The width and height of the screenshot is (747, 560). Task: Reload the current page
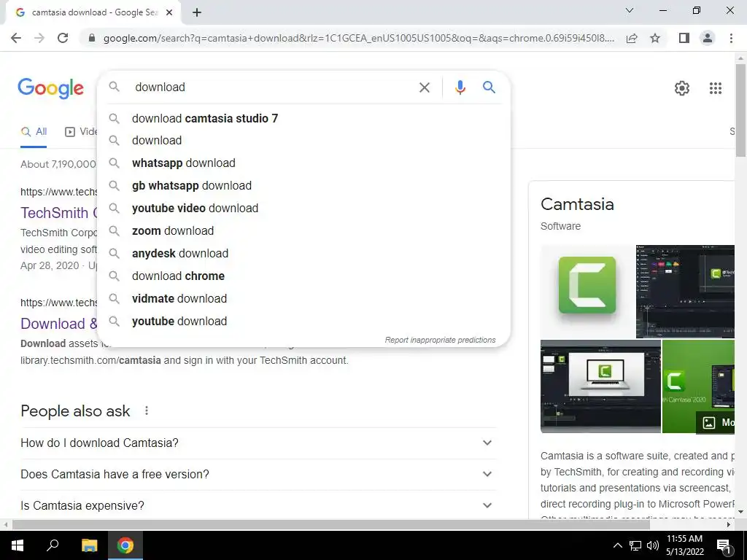point(63,38)
